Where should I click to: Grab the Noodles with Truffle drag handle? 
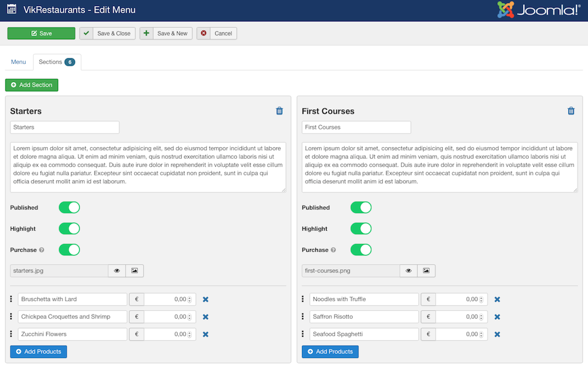303,299
